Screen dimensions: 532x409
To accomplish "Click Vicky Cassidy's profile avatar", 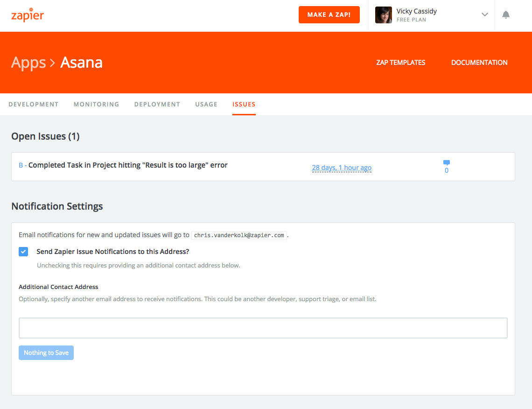I will click(x=384, y=15).
